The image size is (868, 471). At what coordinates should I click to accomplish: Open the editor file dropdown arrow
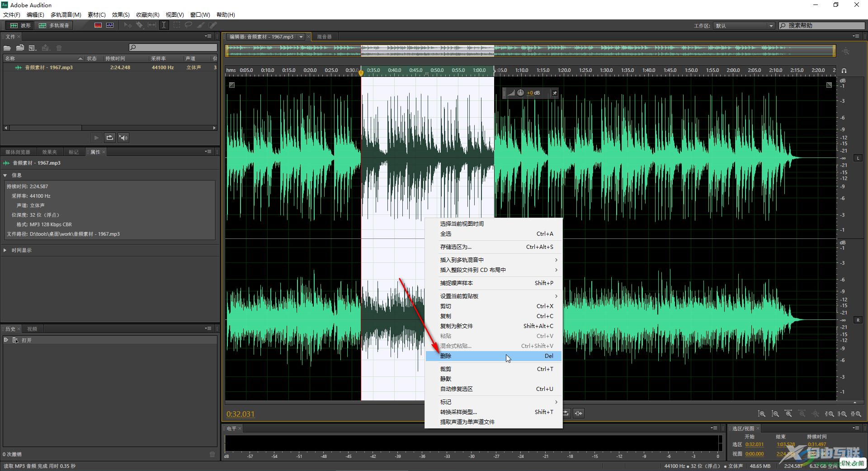301,37
